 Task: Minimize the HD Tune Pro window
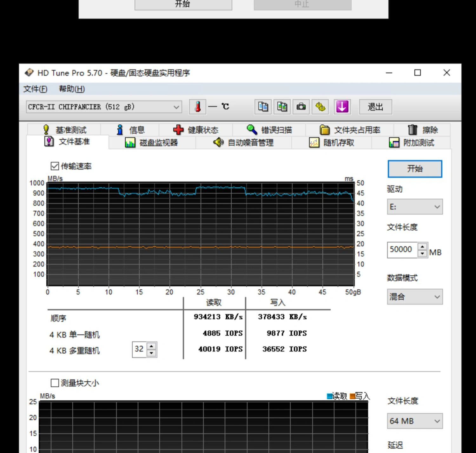[389, 73]
